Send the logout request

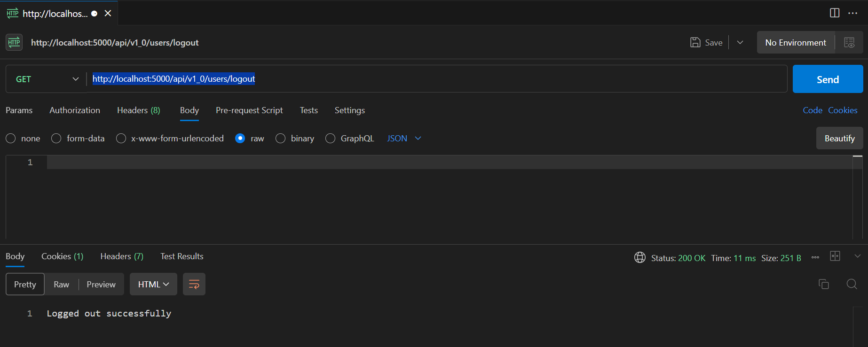coord(828,79)
